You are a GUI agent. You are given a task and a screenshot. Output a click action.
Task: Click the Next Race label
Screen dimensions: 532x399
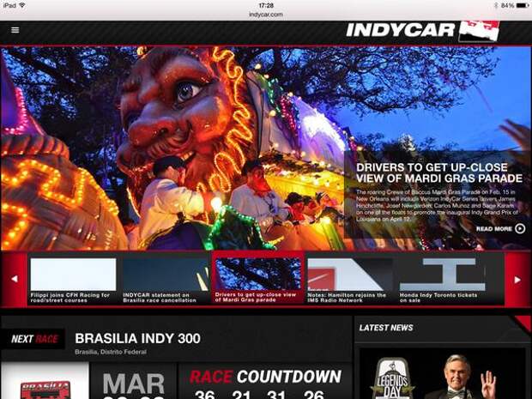pyautogui.click(x=34, y=339)
